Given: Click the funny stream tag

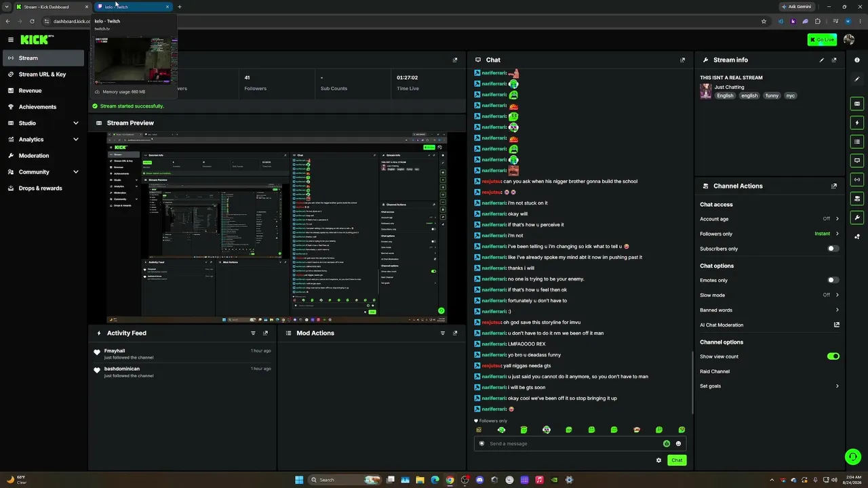Looking at the screenshot, I should [772, 96].
